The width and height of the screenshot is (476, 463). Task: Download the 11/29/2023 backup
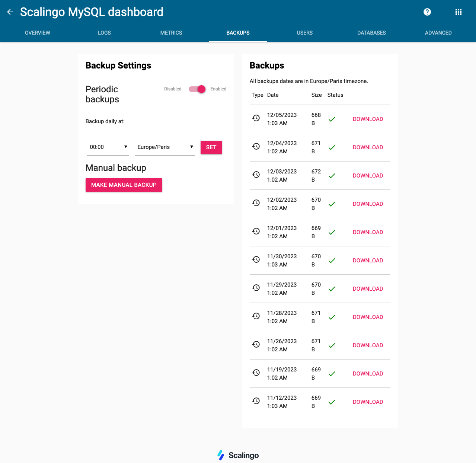click(x=368, y=289)
